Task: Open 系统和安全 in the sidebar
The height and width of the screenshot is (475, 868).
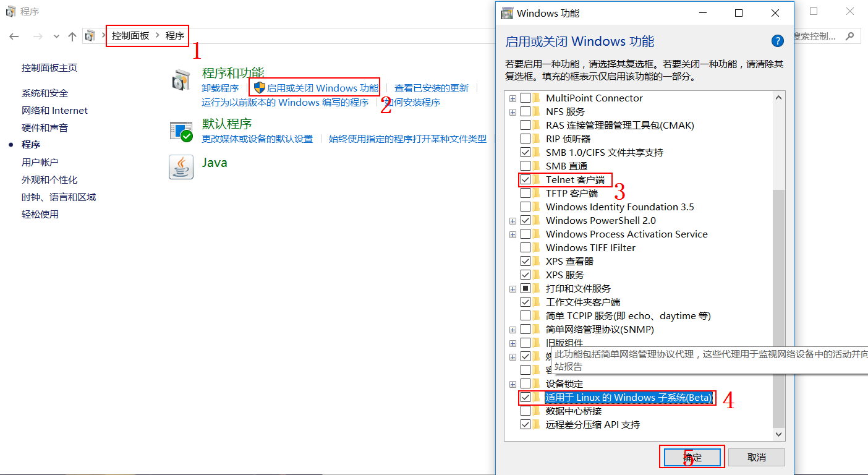Action: [x=45, y=93]
